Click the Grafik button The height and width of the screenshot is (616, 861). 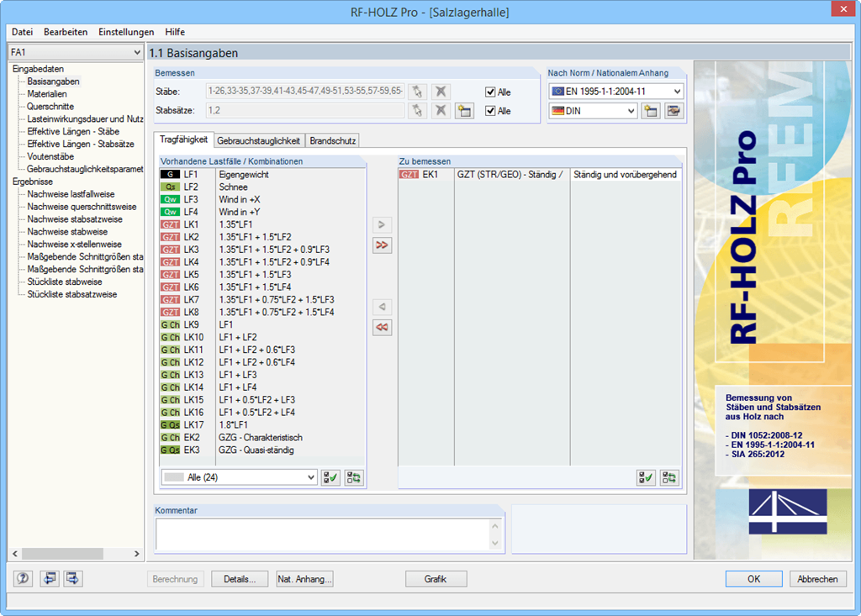point(436,579)
